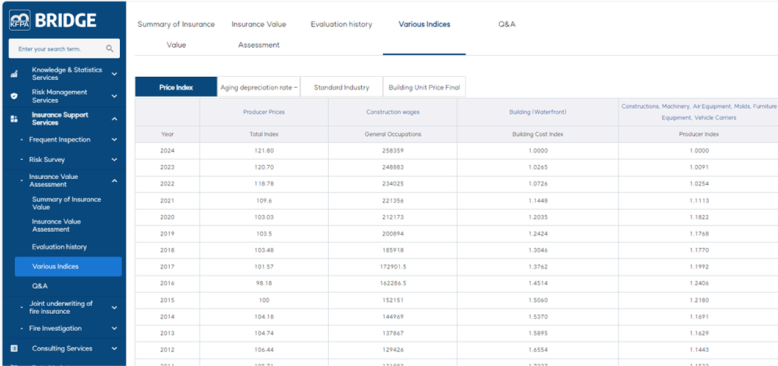
Task: Click the KFPA BRIDGE logo
Action: (x=53, y=20)
